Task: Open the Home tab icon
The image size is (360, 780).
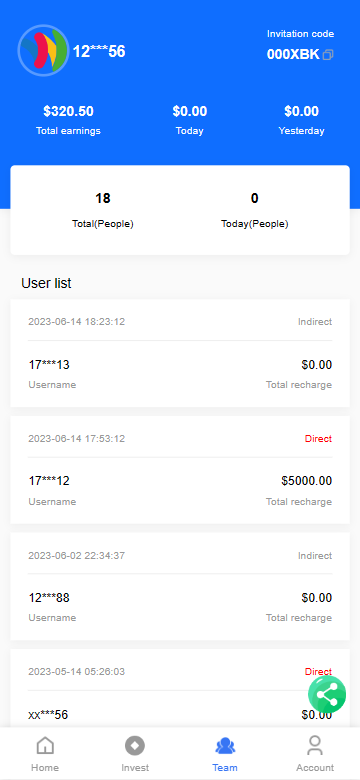Action: 45,745
